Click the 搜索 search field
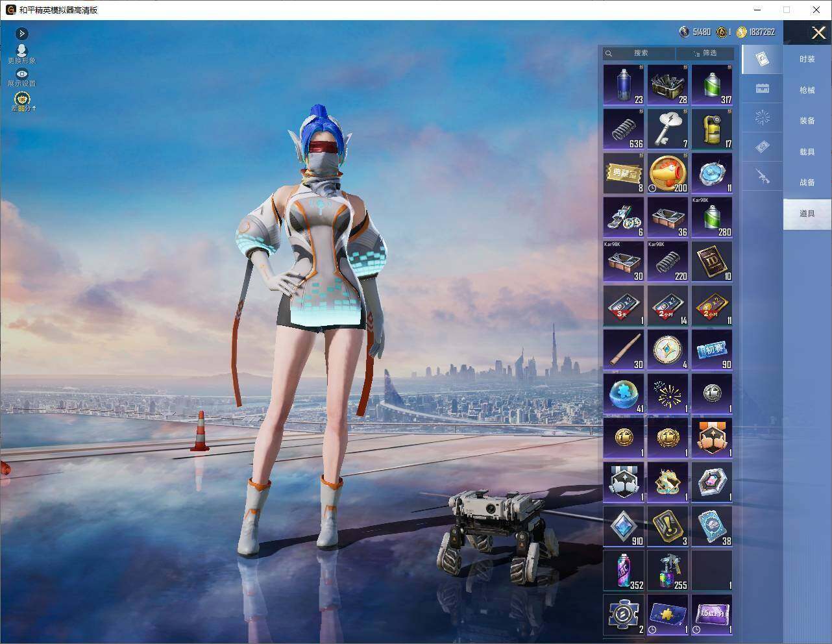 [639, 53]
